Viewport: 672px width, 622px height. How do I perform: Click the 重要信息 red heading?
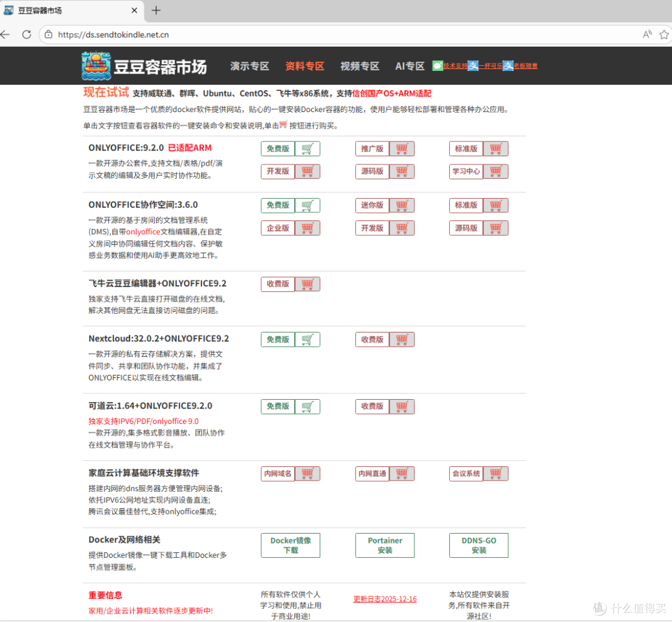pyautogui.click(x=105, y=595)
